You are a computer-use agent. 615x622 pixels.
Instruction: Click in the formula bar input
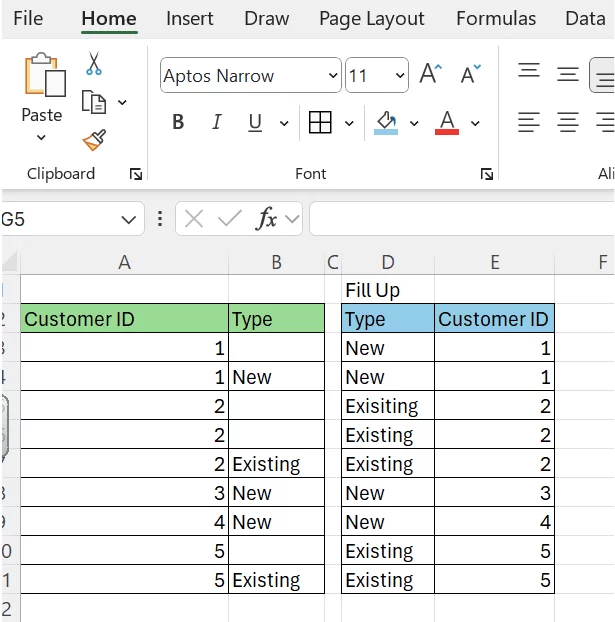click(462, 219)
